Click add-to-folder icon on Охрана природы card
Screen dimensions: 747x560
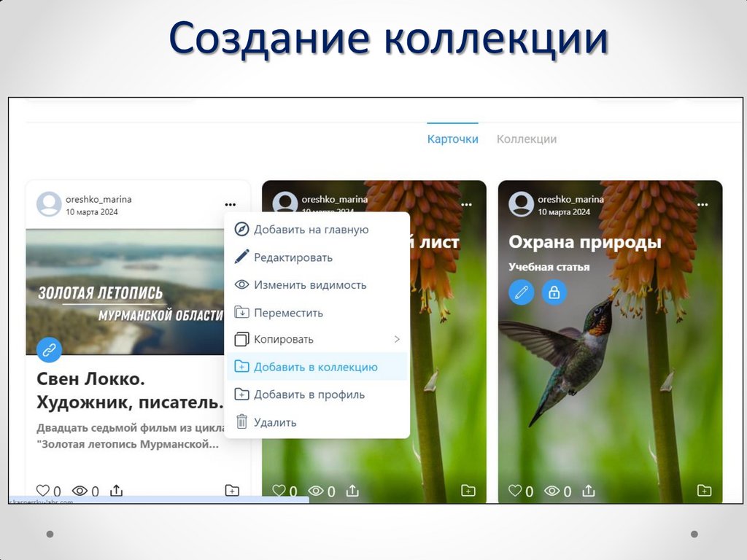[705, 490]
